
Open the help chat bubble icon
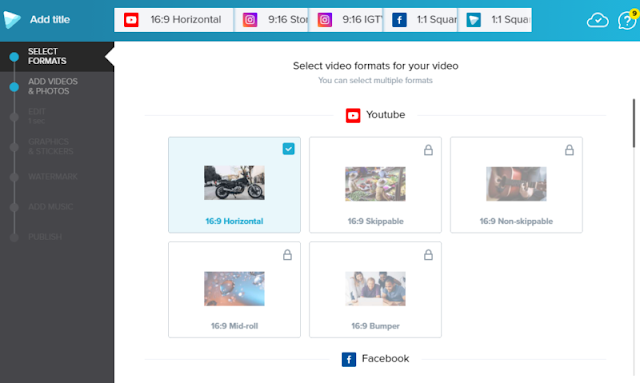(x=627, y=20)
